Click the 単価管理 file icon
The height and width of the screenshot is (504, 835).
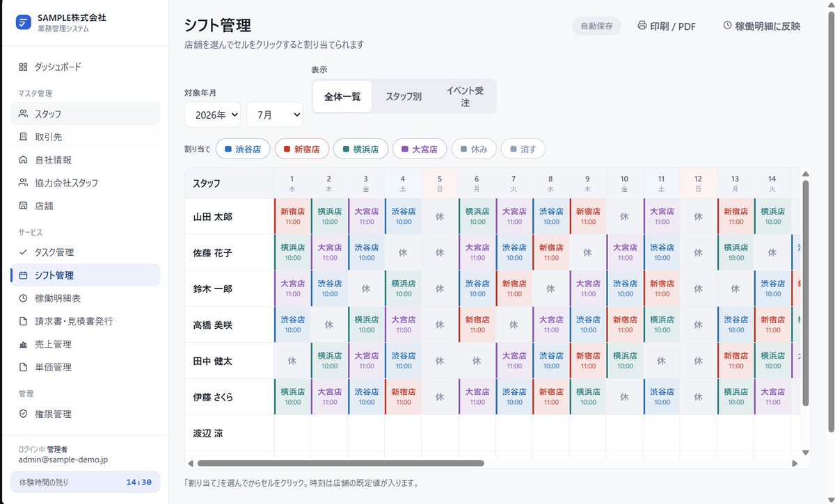(23, 367)
